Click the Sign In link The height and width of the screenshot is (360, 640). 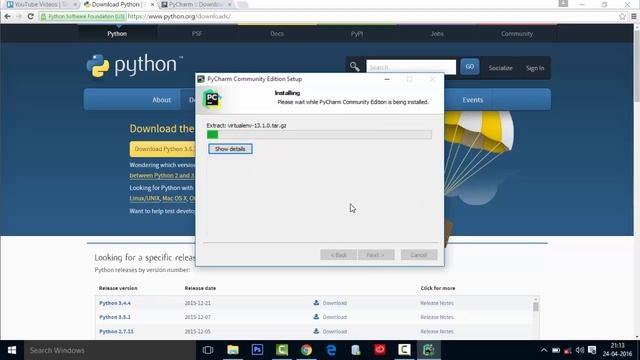(535, 68)
